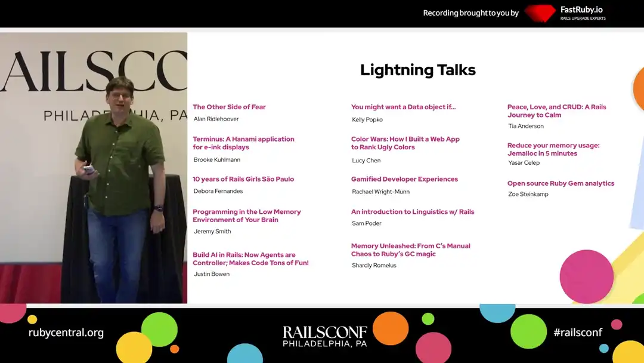Click speaker name Tia Anderson
644x363 pixels.
coord(526,126)
